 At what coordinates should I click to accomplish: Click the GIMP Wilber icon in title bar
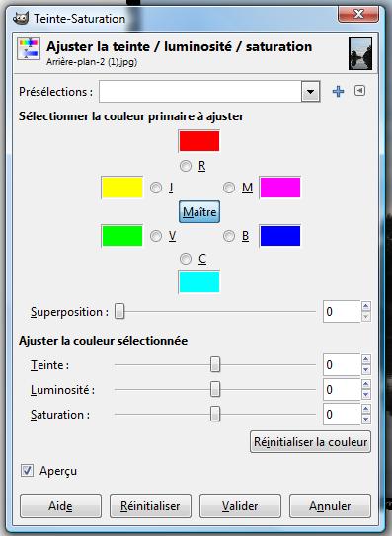21,18
